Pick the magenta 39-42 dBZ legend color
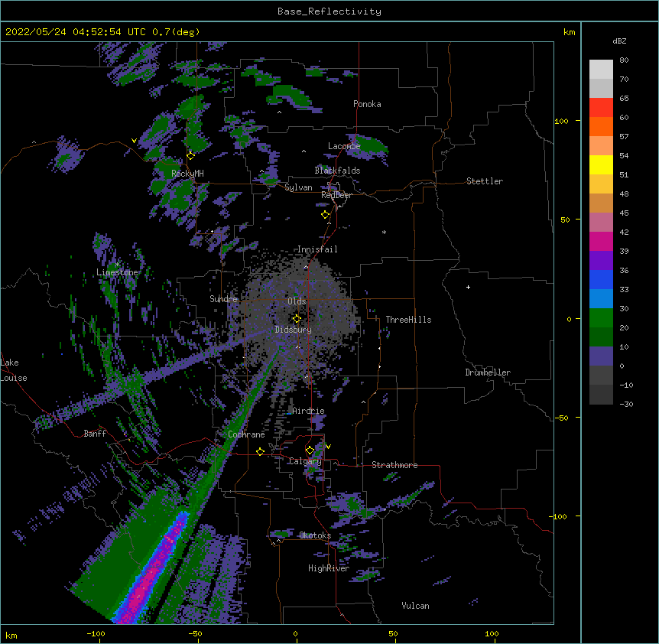 [x=601, y=241]
